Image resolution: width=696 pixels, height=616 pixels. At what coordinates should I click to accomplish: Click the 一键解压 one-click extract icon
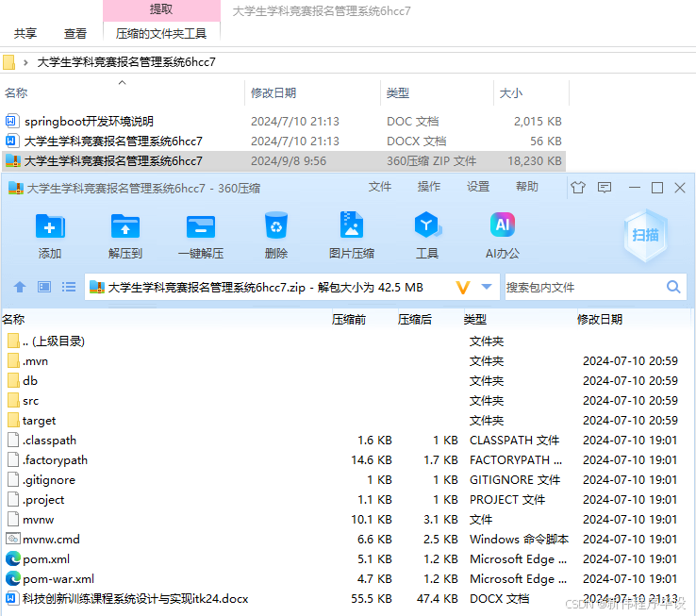pos(201,226)
